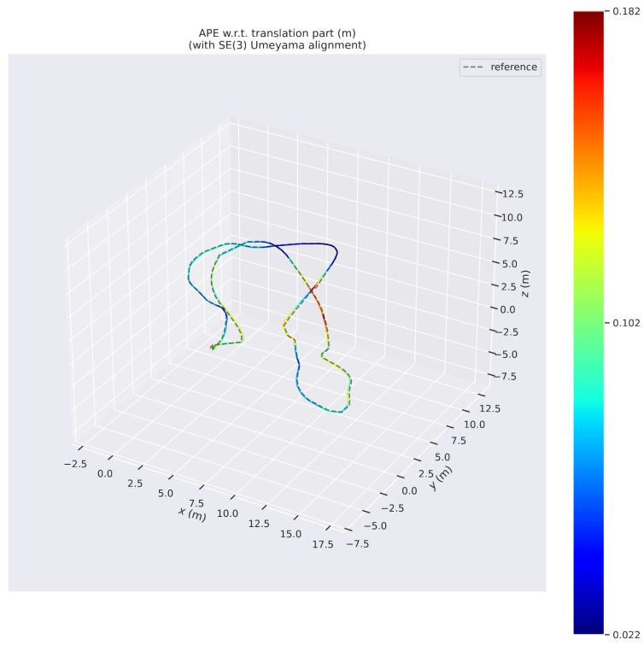The height and width of the screenshot is (645, 644).
Task: Click the x-axis tick label "17.5"
Action: (323, 545)
